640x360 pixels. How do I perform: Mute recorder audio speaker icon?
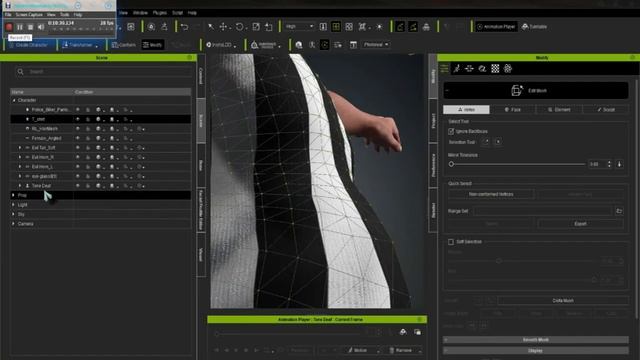[x=41, y=27]
